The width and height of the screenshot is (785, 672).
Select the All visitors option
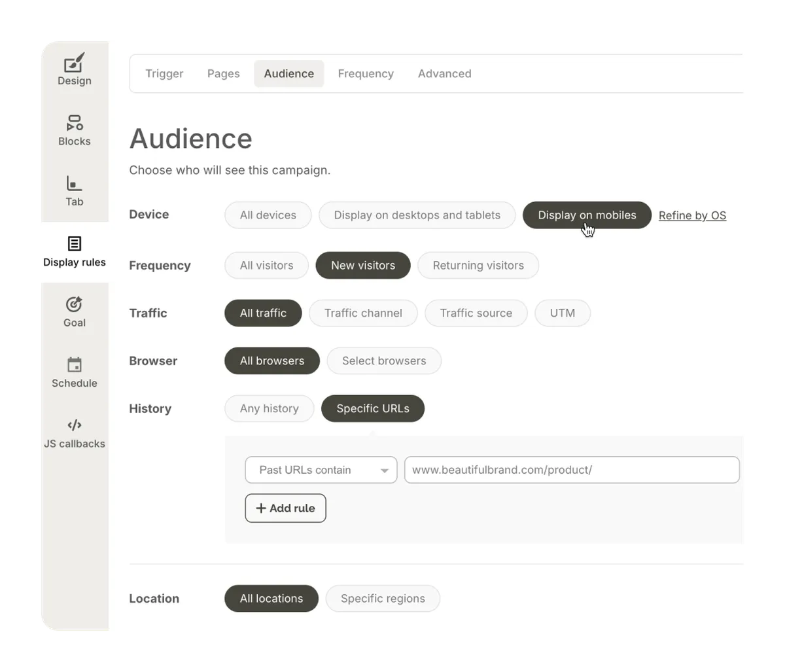coord(266,266)
